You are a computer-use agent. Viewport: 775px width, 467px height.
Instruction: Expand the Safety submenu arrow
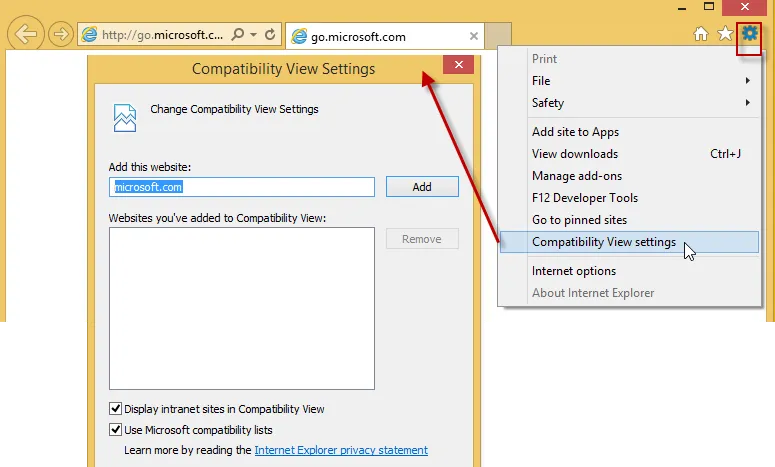coord(748,103)
